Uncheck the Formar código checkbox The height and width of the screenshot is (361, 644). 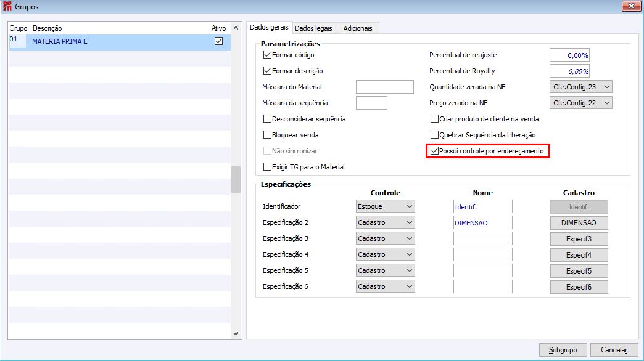[x=267, y=55]
